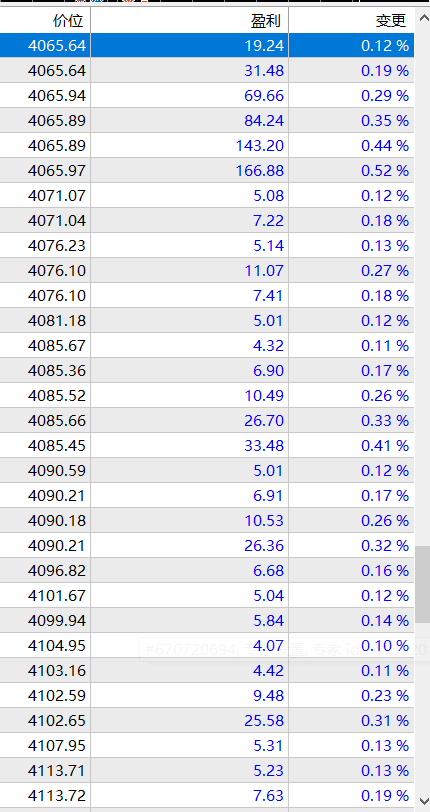Click the scrollbar down arrow
The height and width of the screenshot is (812, 430).
[422, 802]
